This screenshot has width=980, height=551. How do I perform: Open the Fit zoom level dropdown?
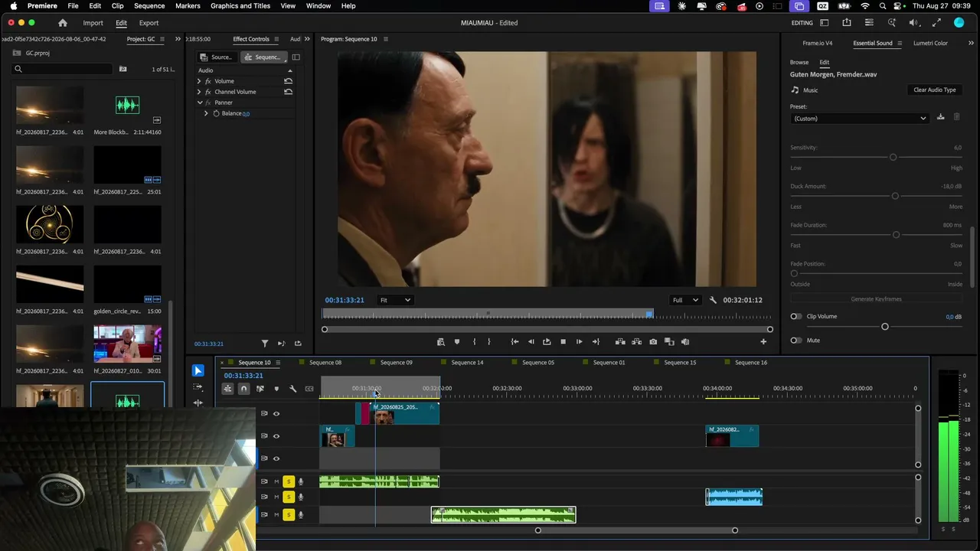point(395,300)
